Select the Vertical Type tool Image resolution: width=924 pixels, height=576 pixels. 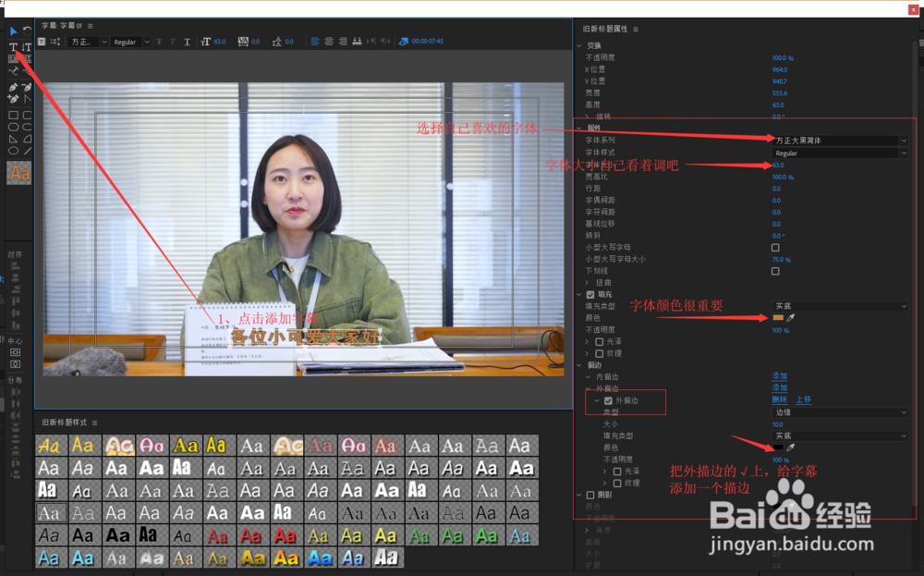click(27, 46)
